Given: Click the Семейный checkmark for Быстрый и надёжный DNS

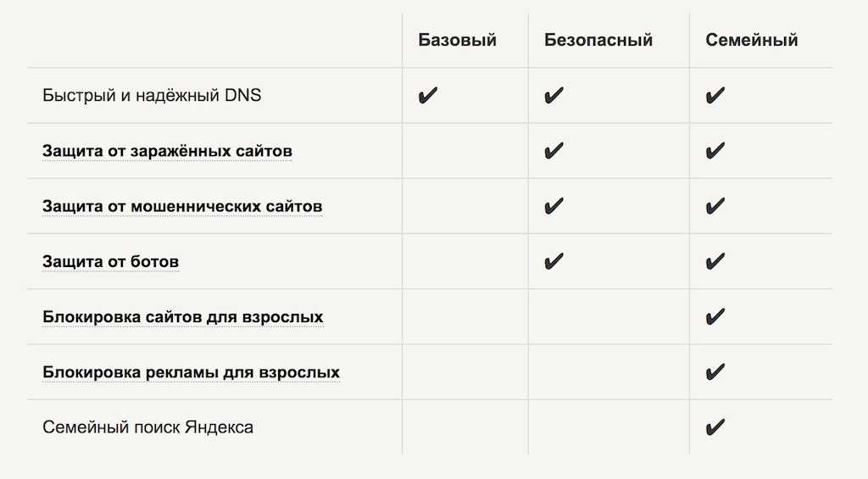Looking at the screenshot, I should pos(715,96).
